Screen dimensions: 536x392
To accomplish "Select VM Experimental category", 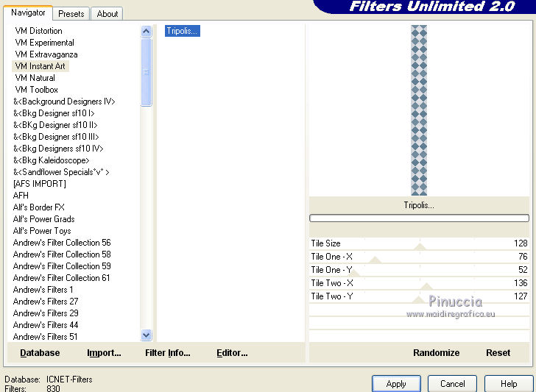I will tap(44, 43).
